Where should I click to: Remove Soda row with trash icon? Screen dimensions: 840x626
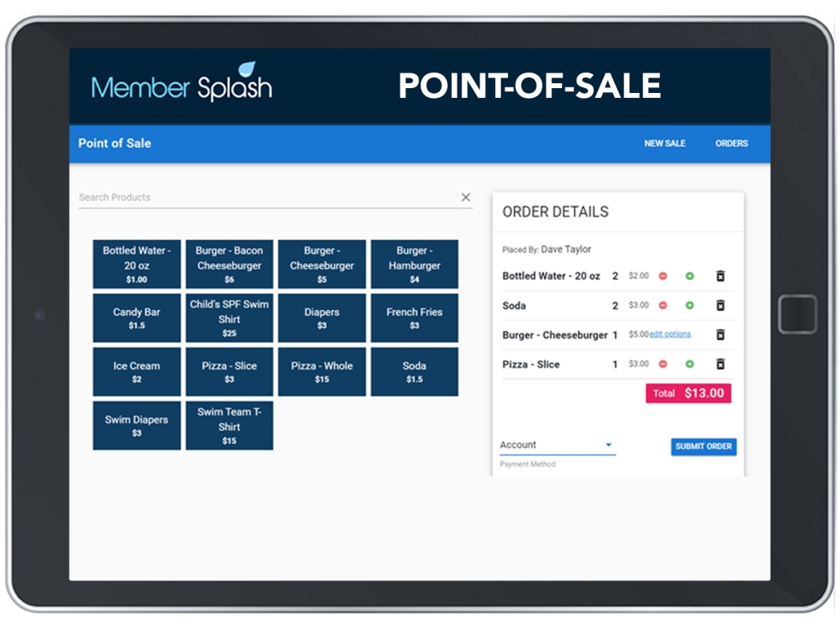point(720,305)
